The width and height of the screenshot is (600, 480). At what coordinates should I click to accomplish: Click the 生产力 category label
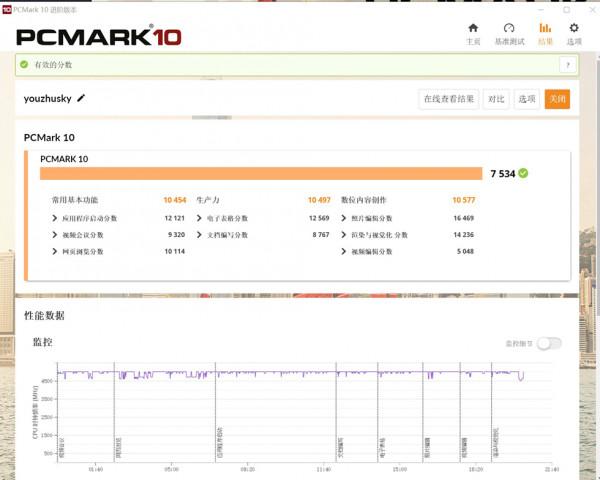click(x=208, y=200)
